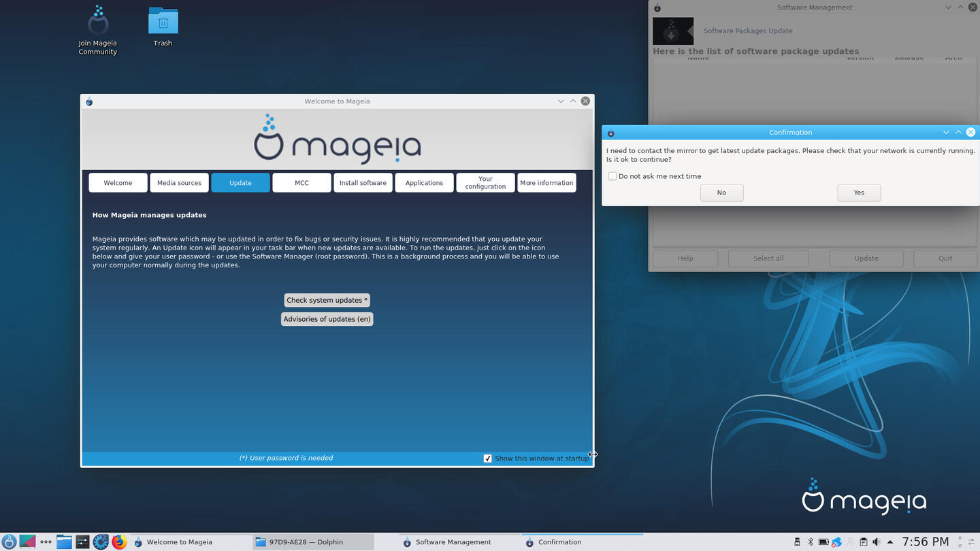Screen dimensions: 980x551
Task: Answer No in the Confirmation dialog
Action: pyautogui.click(x=721, y=193)
